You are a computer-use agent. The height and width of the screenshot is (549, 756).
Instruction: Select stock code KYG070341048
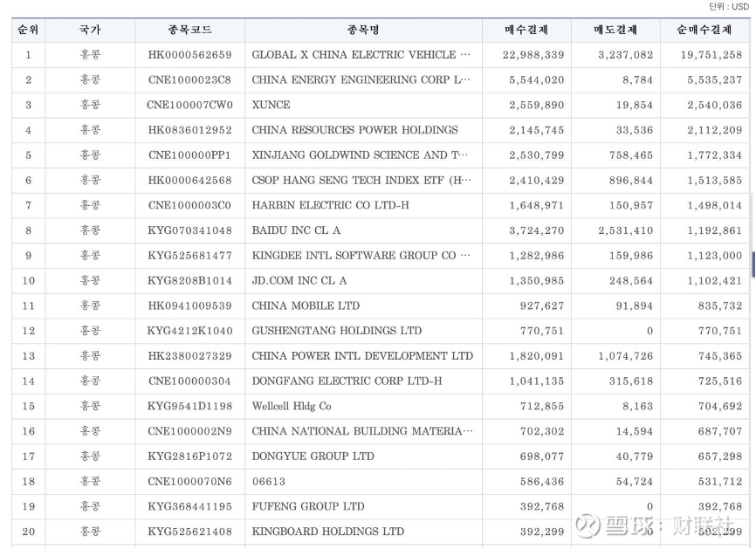click(x=190, y=230)
